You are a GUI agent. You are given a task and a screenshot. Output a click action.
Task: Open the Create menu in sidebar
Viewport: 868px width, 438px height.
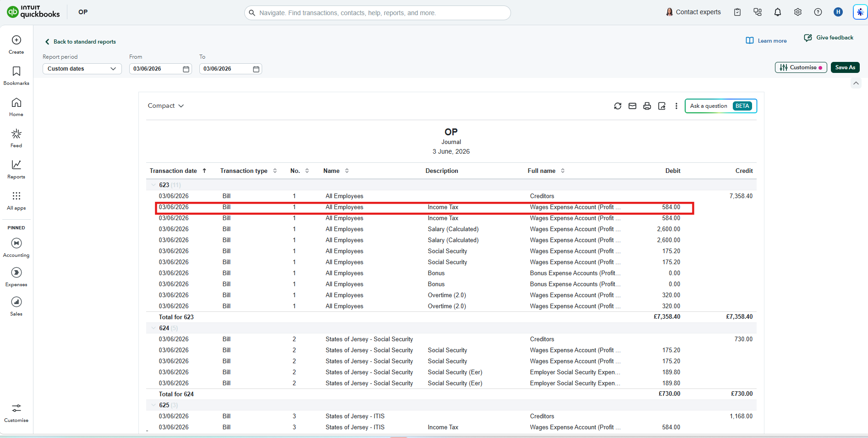[16, 45]
